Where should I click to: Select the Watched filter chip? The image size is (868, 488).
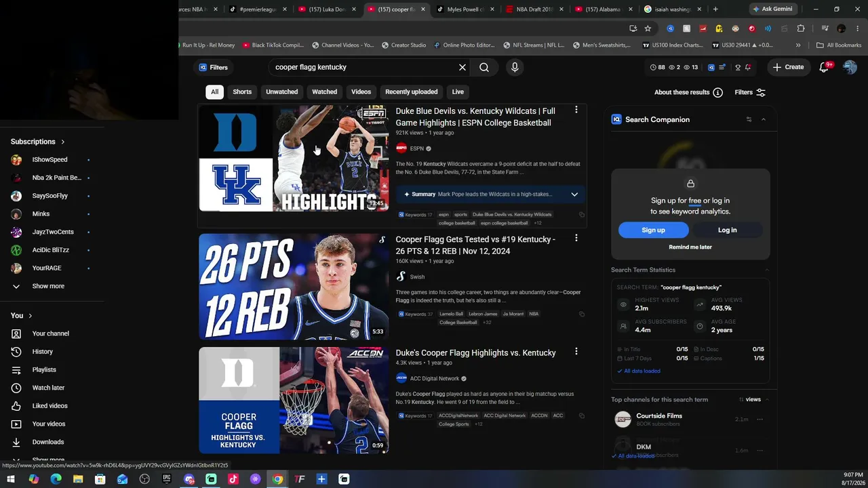[x=324, y=91]
